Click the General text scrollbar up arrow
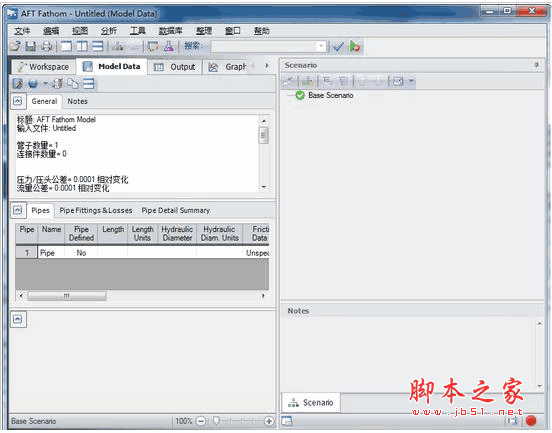This screenshot has width=552, height=433. [x=264, y=121]
